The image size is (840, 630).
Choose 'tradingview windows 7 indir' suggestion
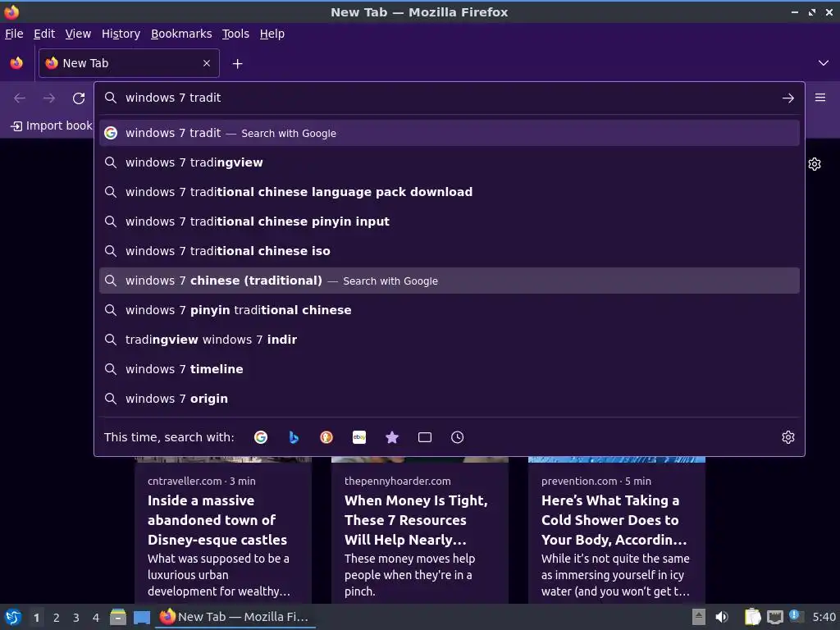(x=450, y=339)
